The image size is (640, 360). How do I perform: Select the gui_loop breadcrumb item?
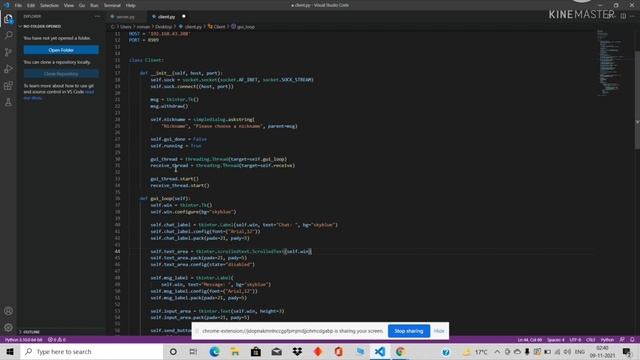243,27
